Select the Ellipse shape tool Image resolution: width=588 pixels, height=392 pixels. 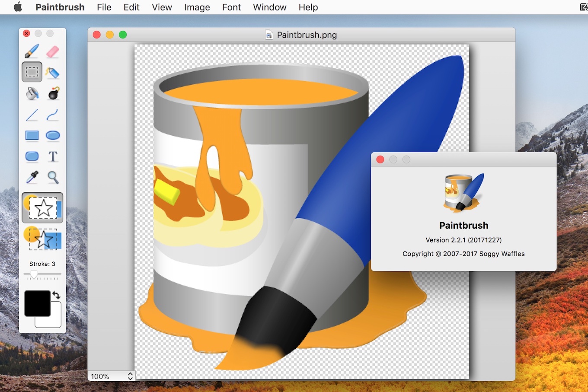[x=53, y=135]
